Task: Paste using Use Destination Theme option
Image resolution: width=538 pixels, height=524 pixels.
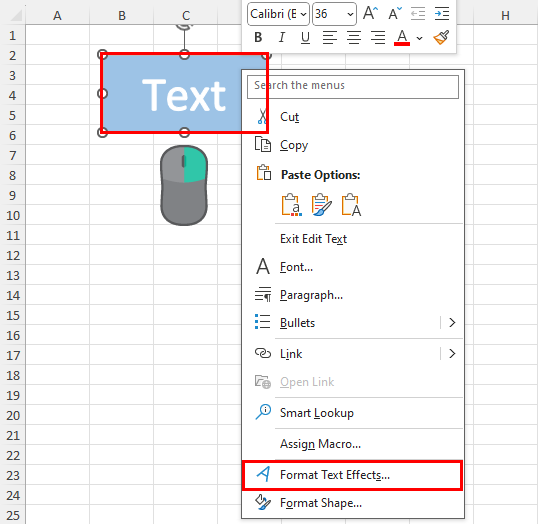Action: coord(292,205)
